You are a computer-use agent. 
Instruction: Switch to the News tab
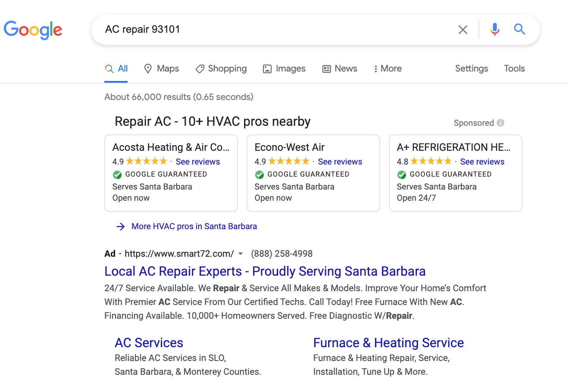pyautogui.click(x=340, y=68)
